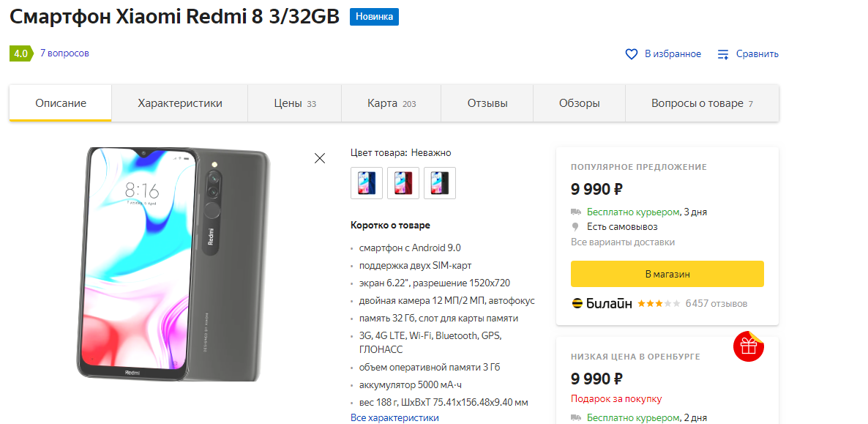Screen dimensions: 868x424
Task: Click the red gift badge icon
Action: coord(749,346)
